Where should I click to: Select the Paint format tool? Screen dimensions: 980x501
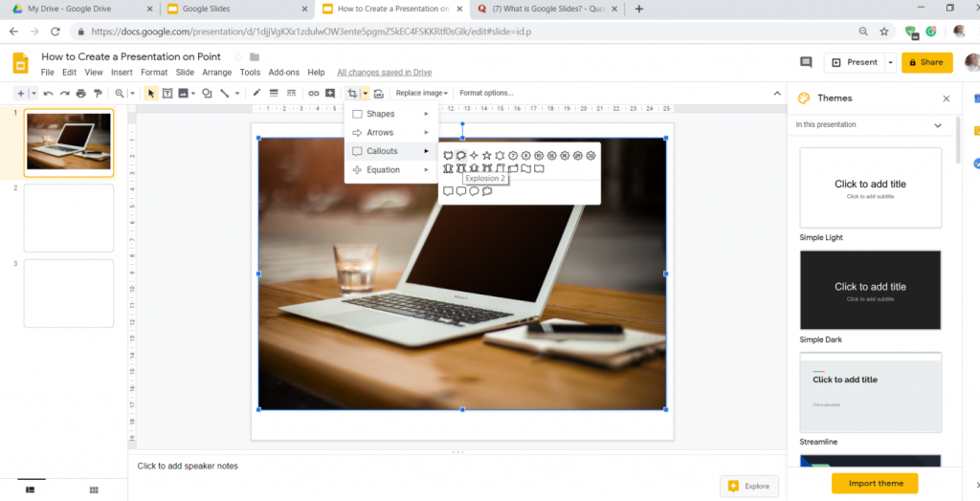96,93
